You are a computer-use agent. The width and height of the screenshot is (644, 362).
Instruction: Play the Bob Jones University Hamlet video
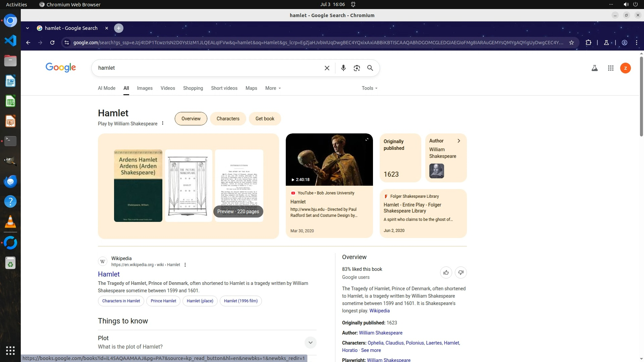329,160
